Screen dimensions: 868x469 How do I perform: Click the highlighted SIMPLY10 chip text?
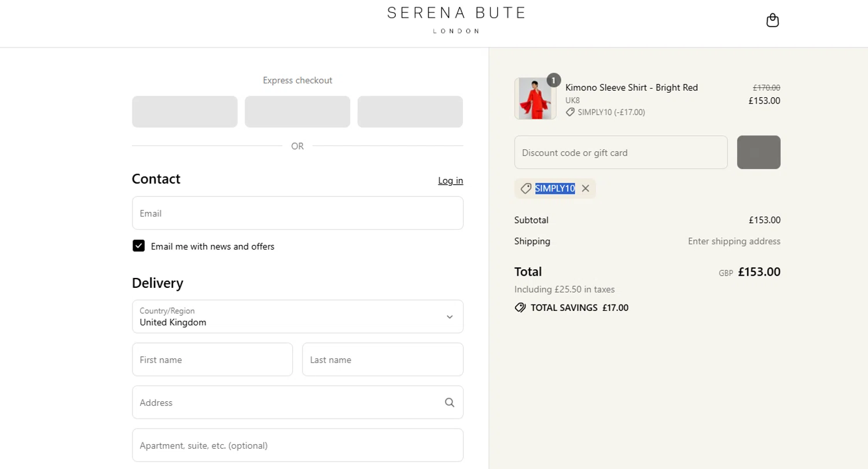click(555, 188)
